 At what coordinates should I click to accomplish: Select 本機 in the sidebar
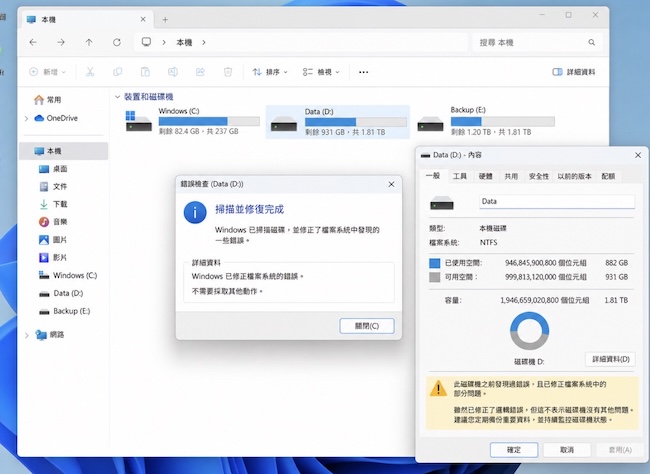(x=63, y=151)
